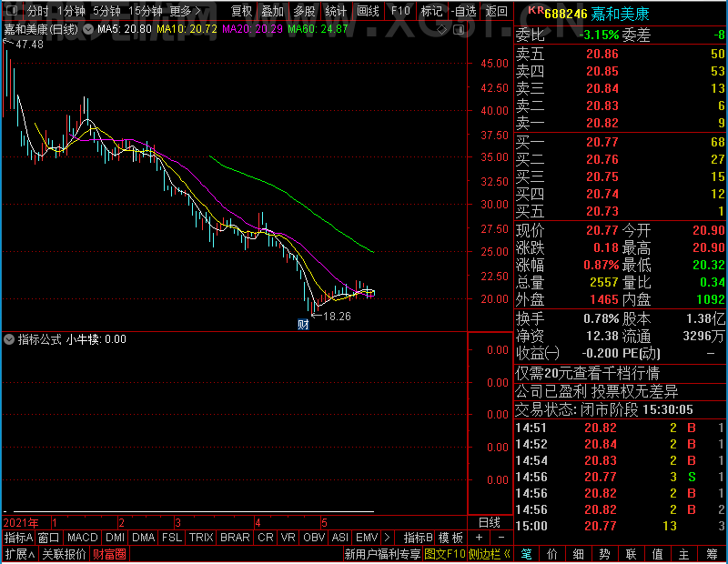
Task: Select the MACD indicator
Action: coord(82,538)
